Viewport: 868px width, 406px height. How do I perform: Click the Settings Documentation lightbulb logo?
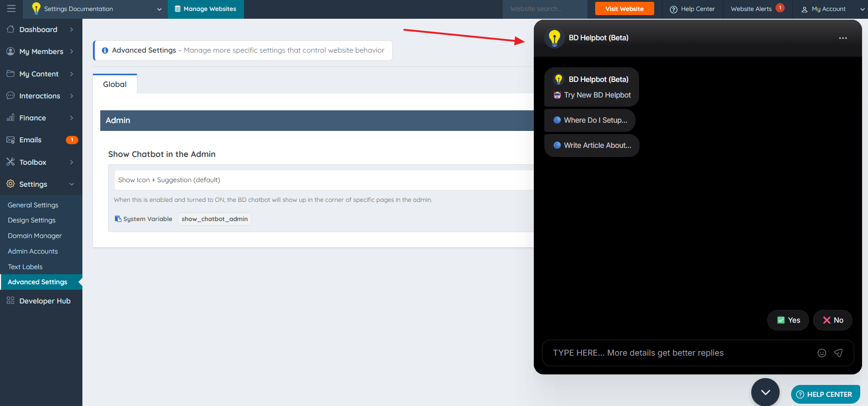36,9
